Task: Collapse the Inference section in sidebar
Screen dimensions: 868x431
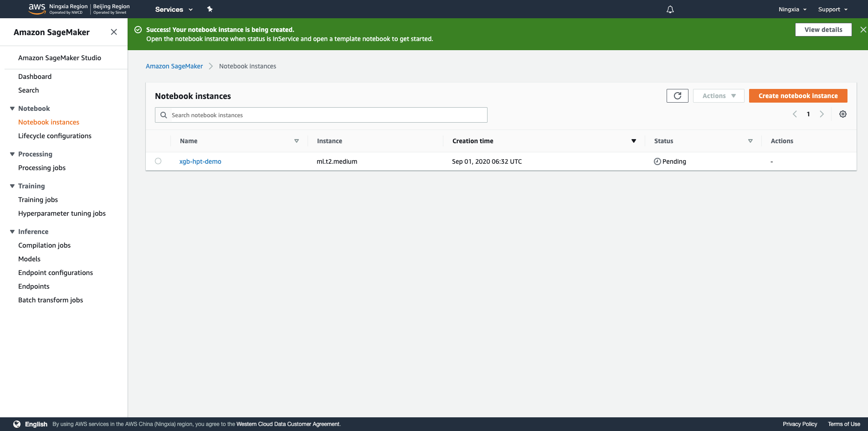Action: point(12,232)
